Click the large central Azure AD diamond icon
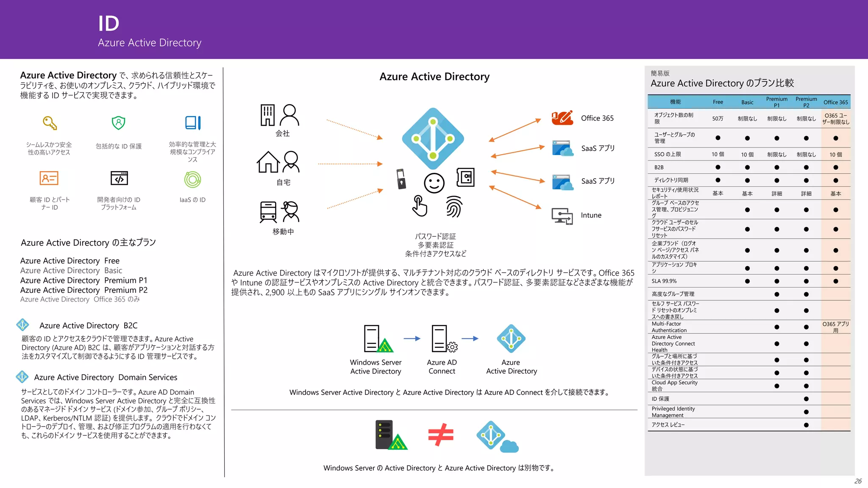This screenshot has width=868, height=488. point(433,139)
